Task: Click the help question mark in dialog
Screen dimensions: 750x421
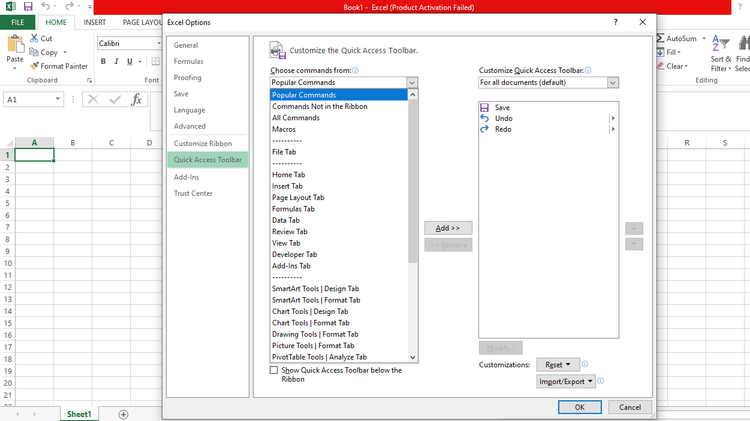Action: pyautogui.click(x=616, y=22)
